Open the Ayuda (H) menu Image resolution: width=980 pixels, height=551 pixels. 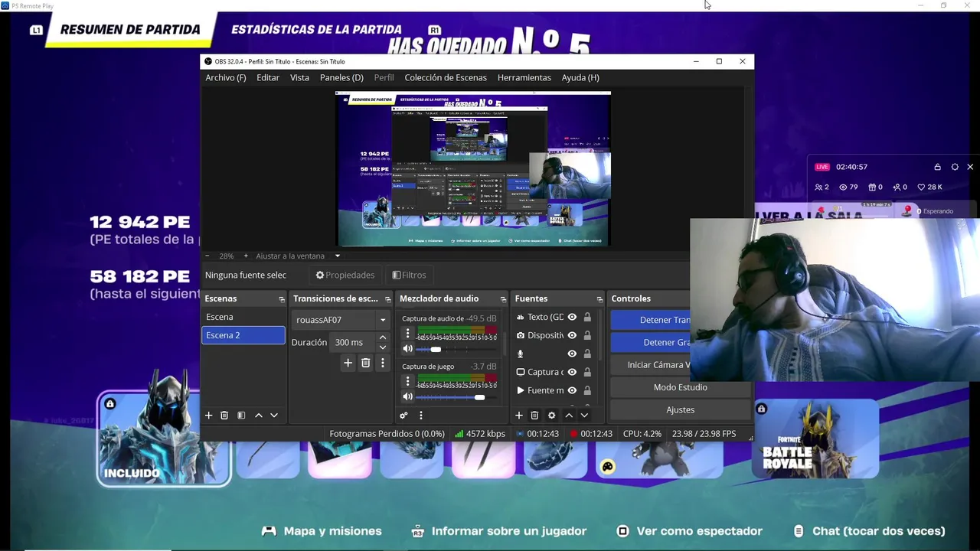(580, 77)
